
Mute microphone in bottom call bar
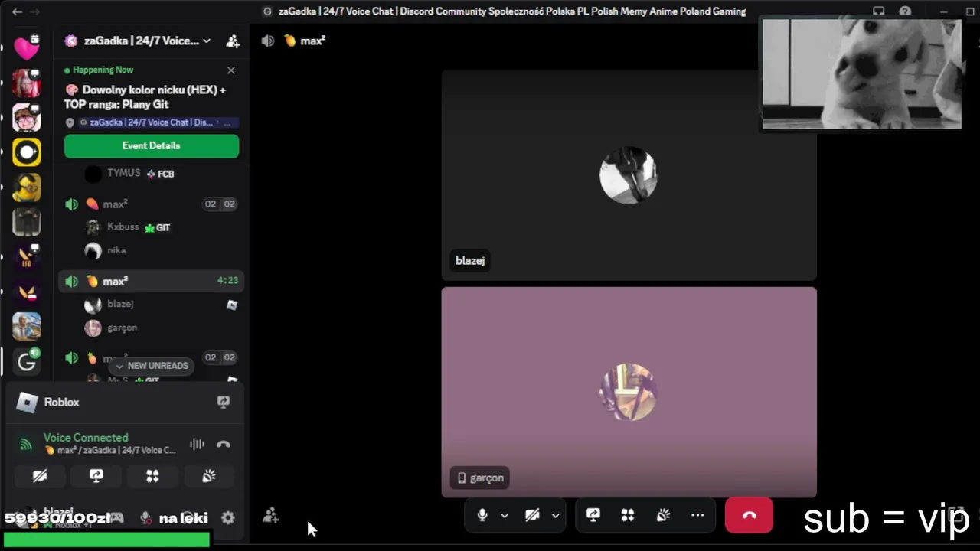(x=482, y=515)
